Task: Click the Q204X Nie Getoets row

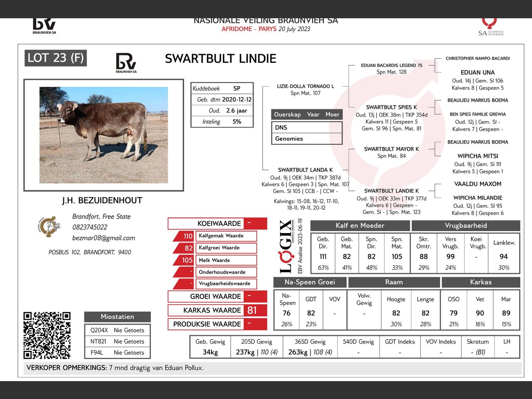Action: 117,330
